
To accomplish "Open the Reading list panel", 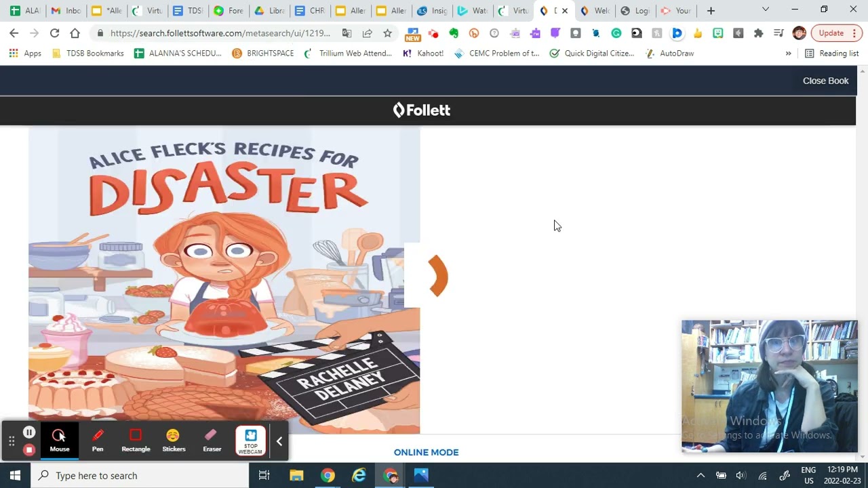I will point(832,53).
